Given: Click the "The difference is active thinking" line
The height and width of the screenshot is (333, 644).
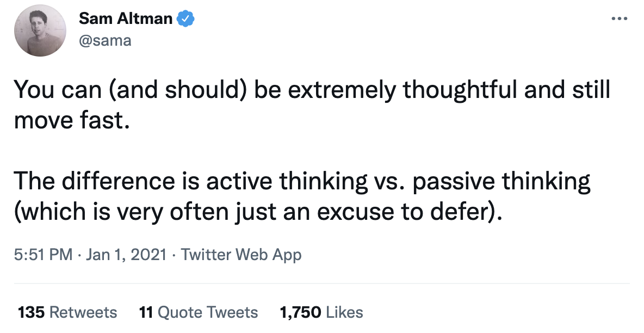Looking at the screenshot, I should point(302,181).
